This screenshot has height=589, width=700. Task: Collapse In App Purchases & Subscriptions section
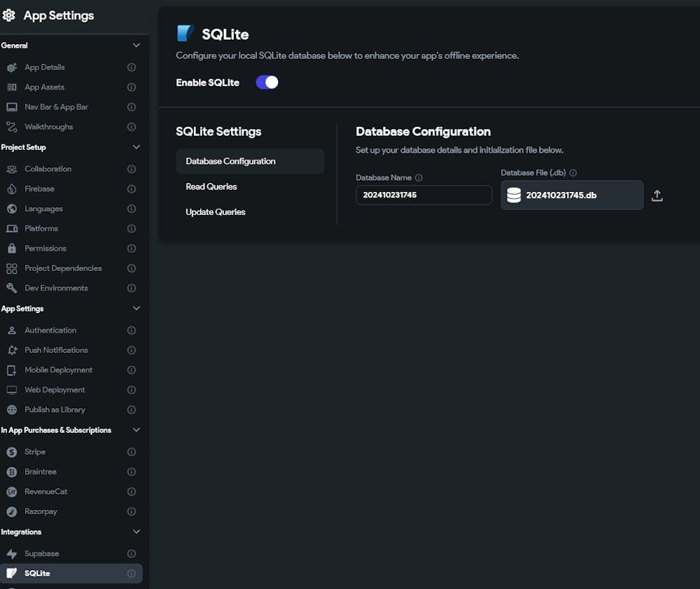[x=136, y=430]
